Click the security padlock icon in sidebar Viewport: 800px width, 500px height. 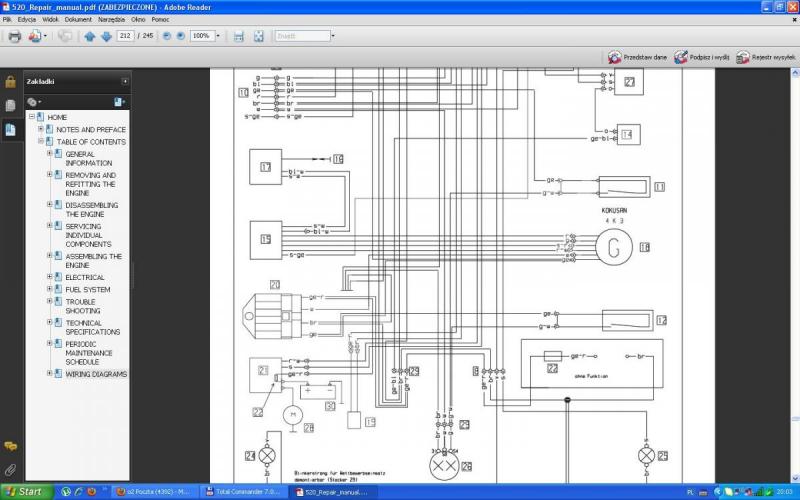pos(10,81)
